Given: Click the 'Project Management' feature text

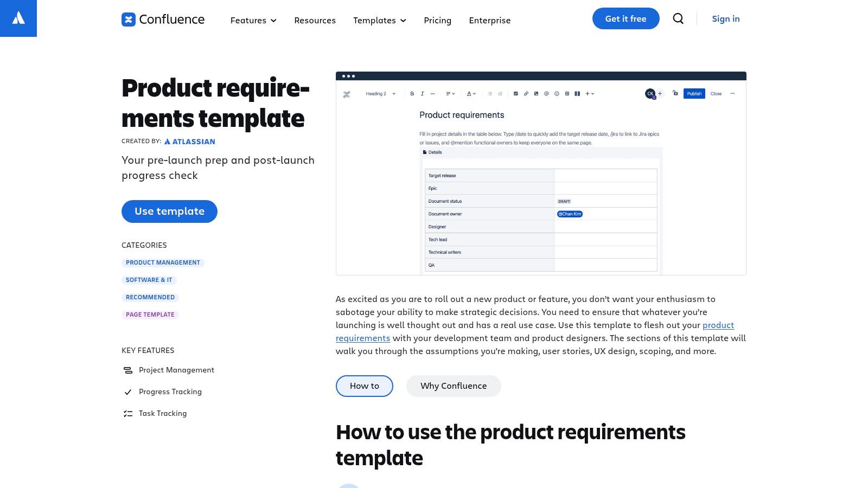Looking at the screenshot, I should tap(176, 370).
